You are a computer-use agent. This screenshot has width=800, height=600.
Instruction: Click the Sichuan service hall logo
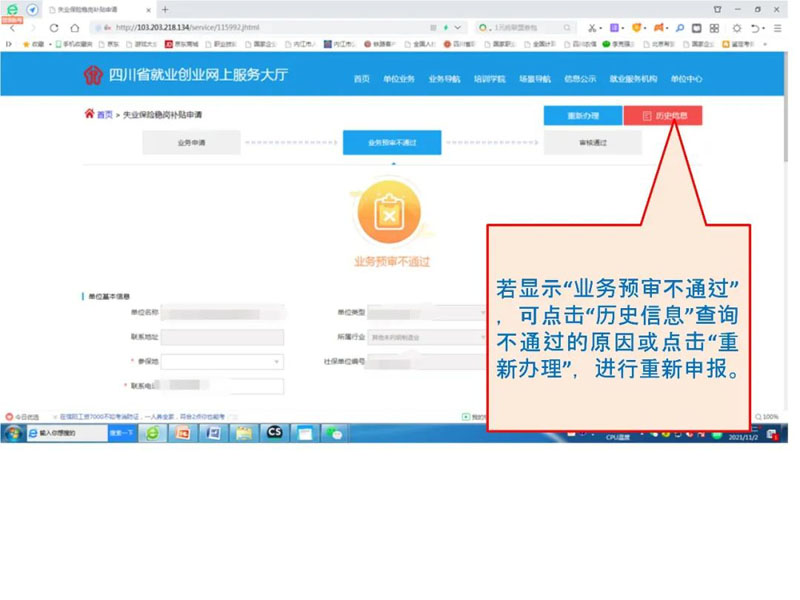pos(93,77)
